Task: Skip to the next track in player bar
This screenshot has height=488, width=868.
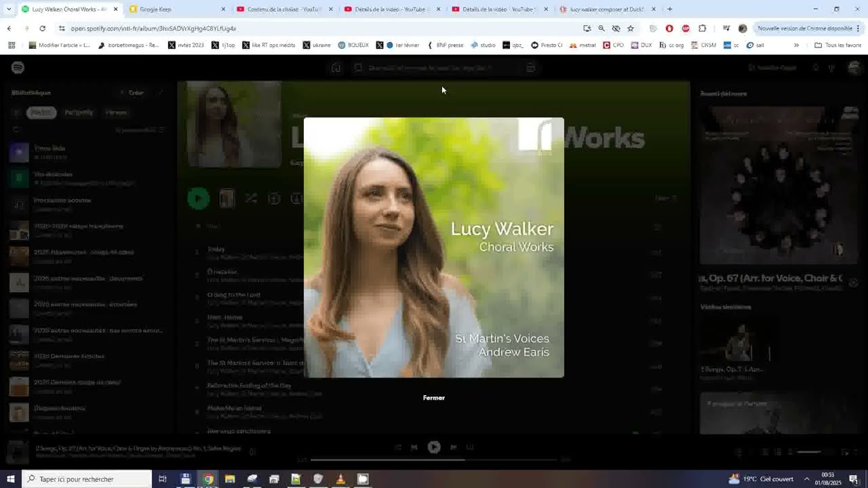Action: [454, 447]
